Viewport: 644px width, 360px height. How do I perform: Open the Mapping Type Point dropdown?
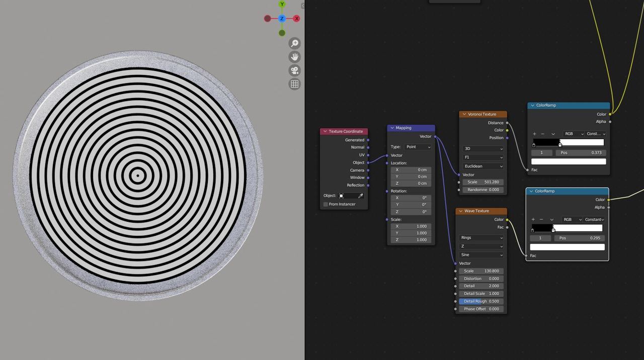click(418, 147)
